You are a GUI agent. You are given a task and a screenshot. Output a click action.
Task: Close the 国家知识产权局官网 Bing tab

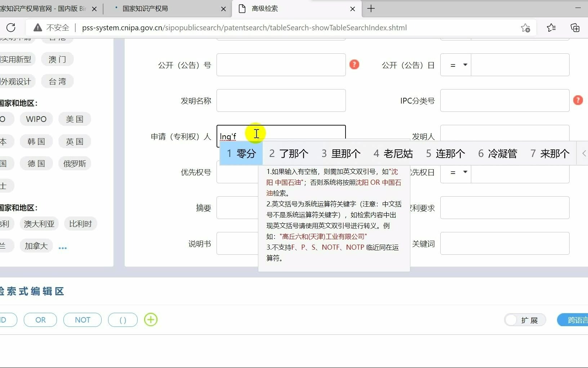click(x=94, y=9)
